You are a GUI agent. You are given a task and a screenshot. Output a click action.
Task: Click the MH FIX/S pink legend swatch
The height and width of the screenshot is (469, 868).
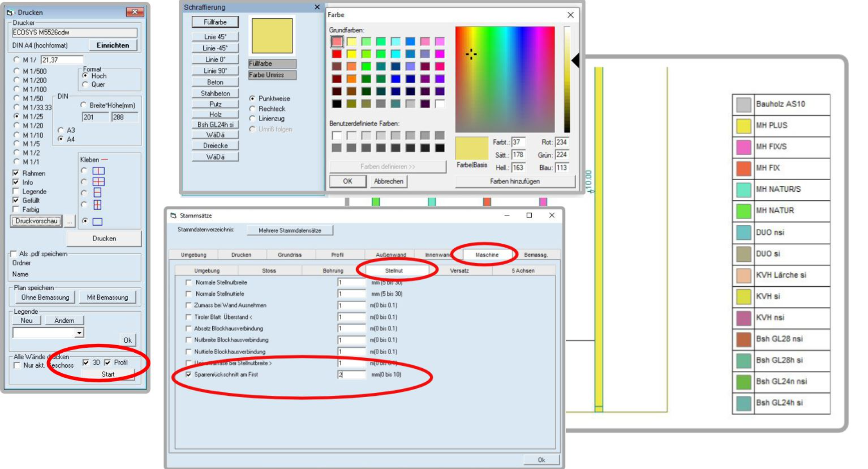744,147
